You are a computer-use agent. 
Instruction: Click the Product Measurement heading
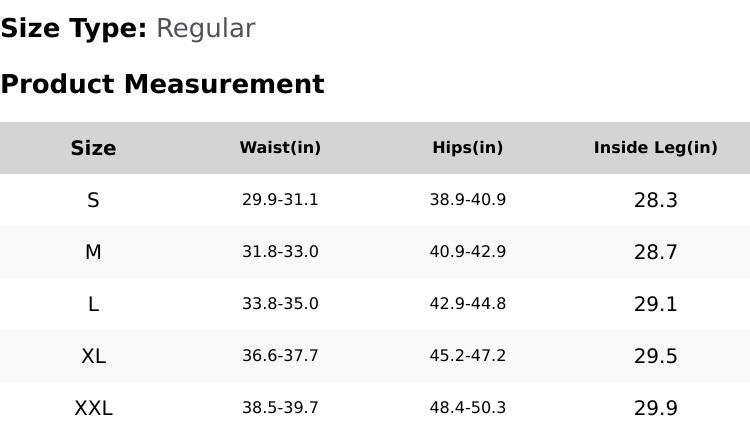pos(162,84)
